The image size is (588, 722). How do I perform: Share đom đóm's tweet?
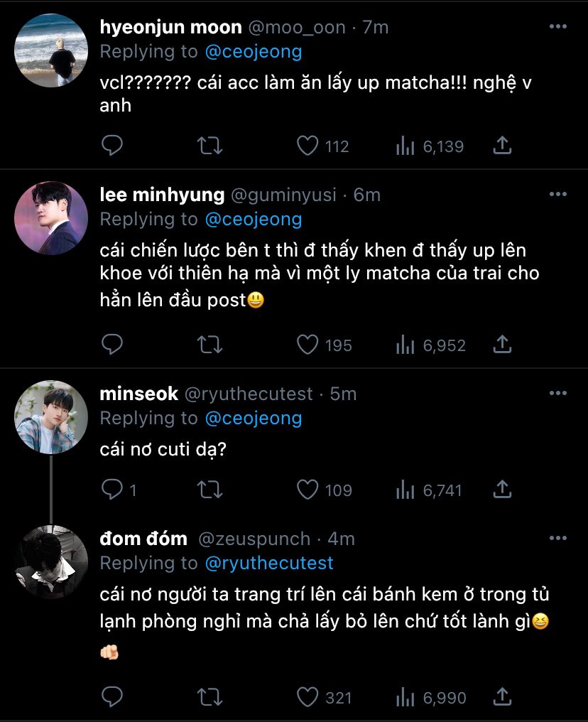point(502,698)
